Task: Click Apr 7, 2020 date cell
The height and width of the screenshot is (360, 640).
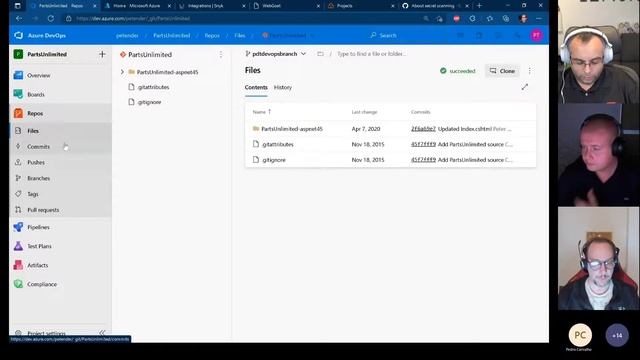Action: [366, 129]
